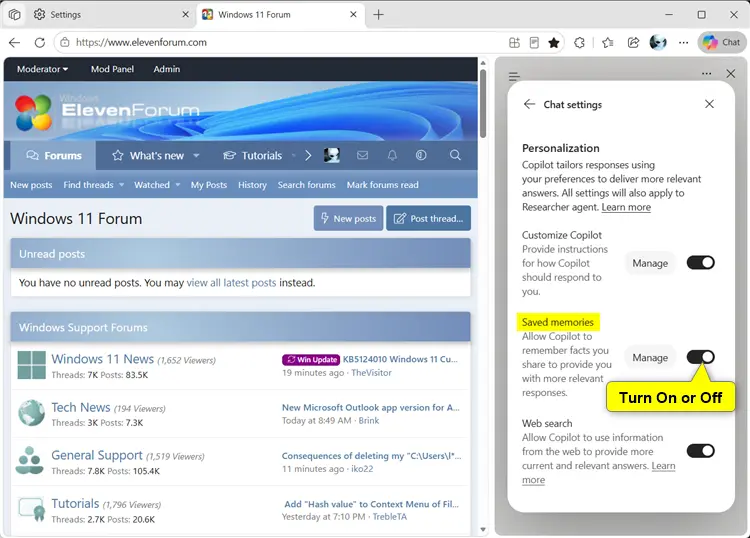Open forum user avatar menu

332,155
